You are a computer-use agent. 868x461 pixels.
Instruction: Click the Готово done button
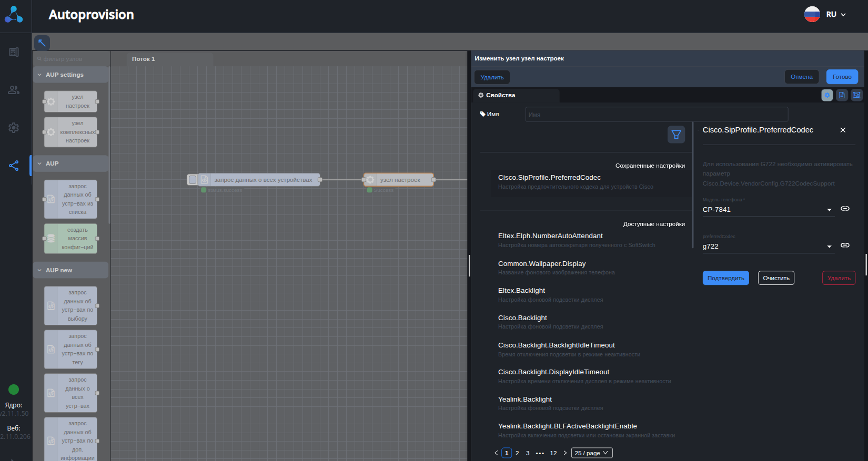842,77
